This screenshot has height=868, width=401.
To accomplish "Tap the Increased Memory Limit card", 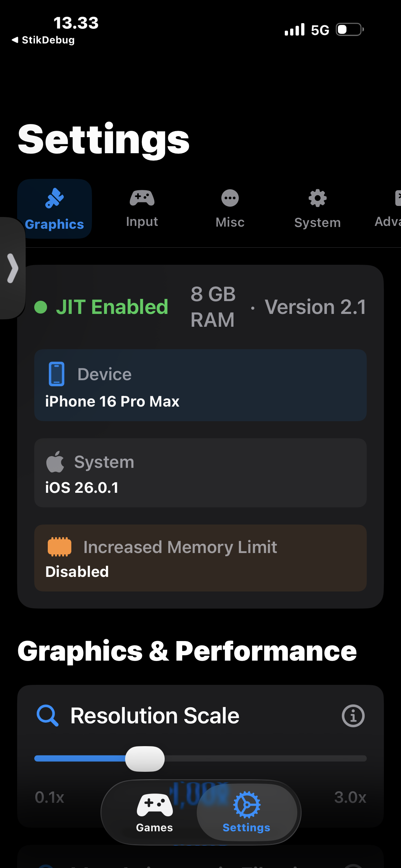I will tap(200, 558).
